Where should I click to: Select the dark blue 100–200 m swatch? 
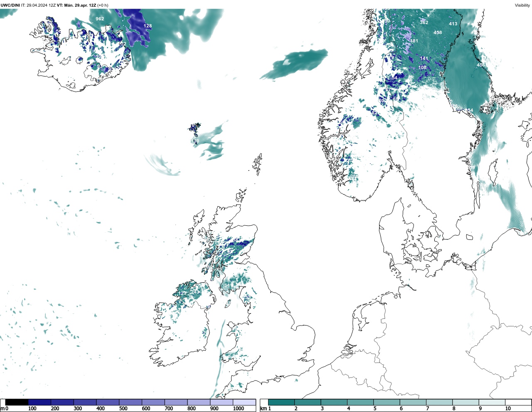point(40,402)
